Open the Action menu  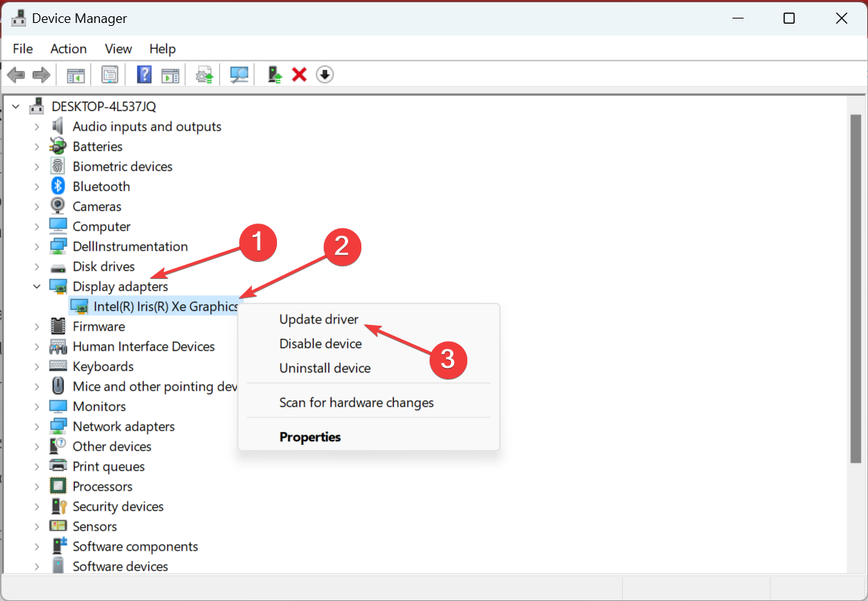tap(68, 49)
